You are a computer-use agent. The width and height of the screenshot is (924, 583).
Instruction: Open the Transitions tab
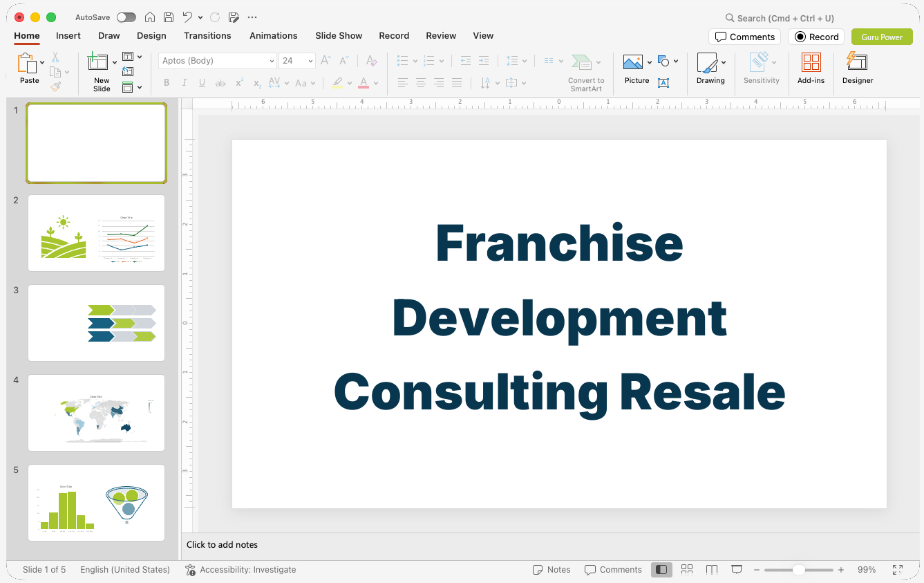coord(207,35)
